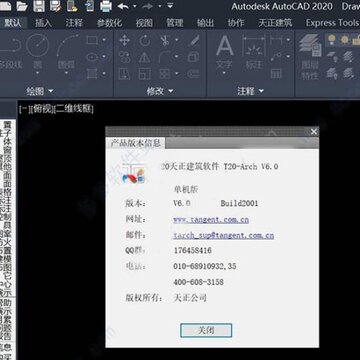
Task: Click the Save As icon with pencil
Action: tap(56, 6)
